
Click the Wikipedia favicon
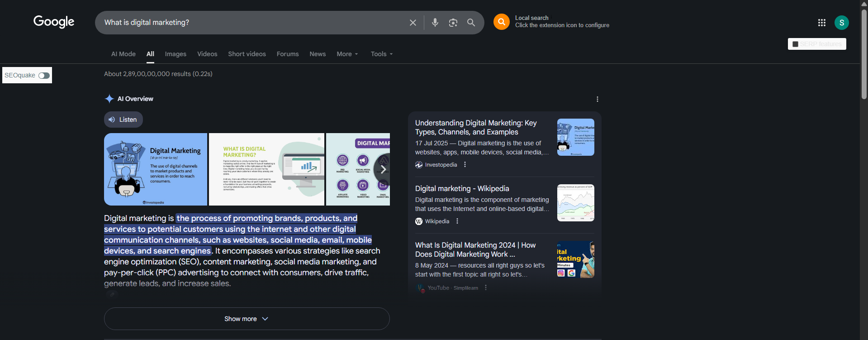coord(419,221)
